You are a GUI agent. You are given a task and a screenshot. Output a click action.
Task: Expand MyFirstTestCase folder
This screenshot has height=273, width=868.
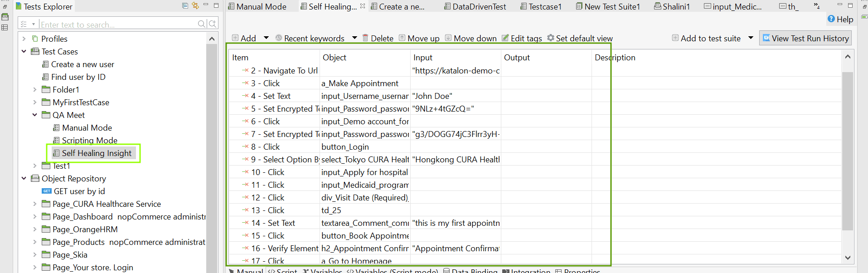tap(35, 102)
